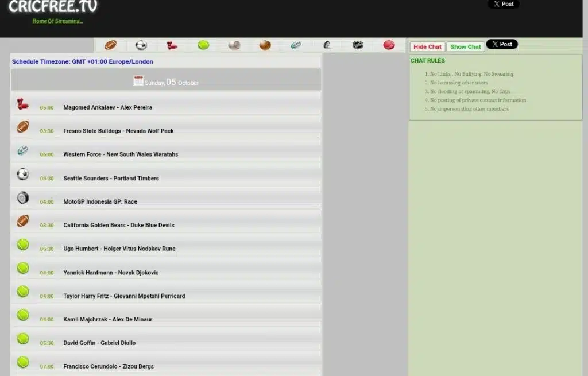Viewport: 588px width, 376px height.
Task: Select Yannick Hanfmann - Novak Djokovic match
Action: pos(111,273)
